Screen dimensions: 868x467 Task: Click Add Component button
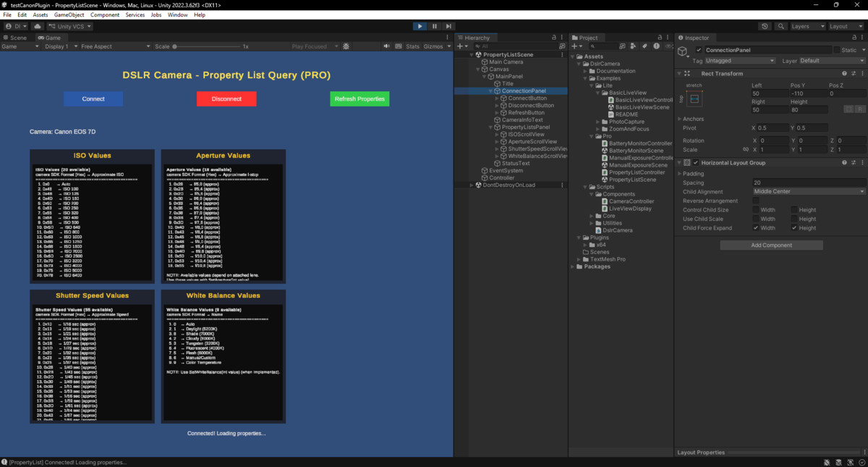coord(771,245)
